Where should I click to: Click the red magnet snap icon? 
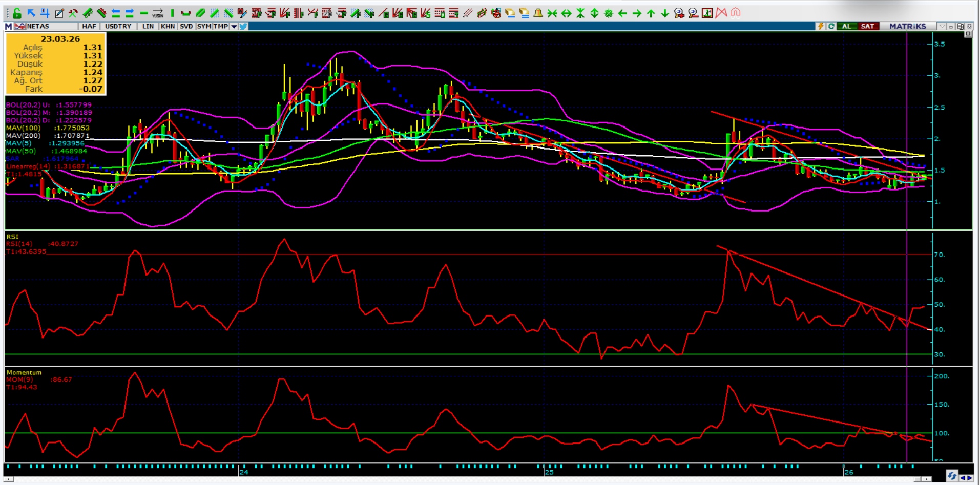[x=736, y=13]
